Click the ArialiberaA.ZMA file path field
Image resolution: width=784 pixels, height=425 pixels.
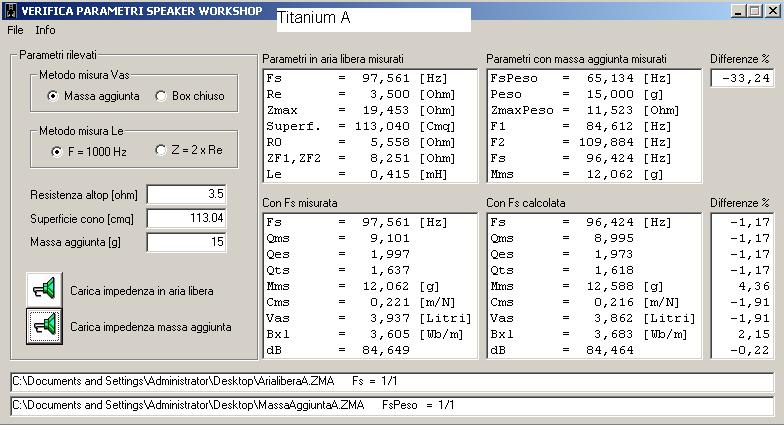coord(392,382)
